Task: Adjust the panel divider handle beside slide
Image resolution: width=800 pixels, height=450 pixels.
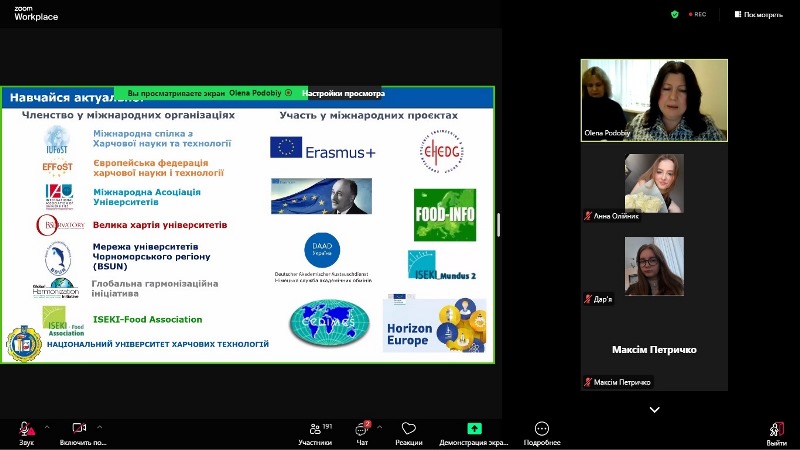Action: pyautogui.click(x=498, y=224)
